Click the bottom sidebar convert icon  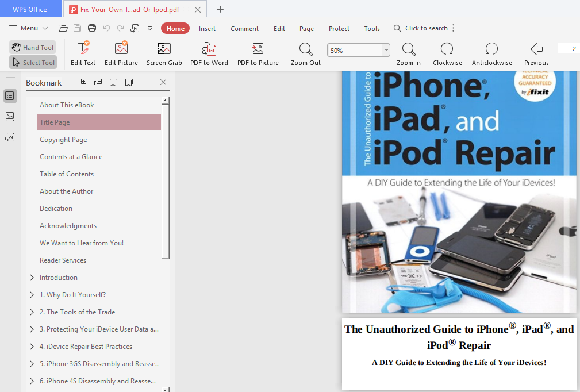coord(10,137)
